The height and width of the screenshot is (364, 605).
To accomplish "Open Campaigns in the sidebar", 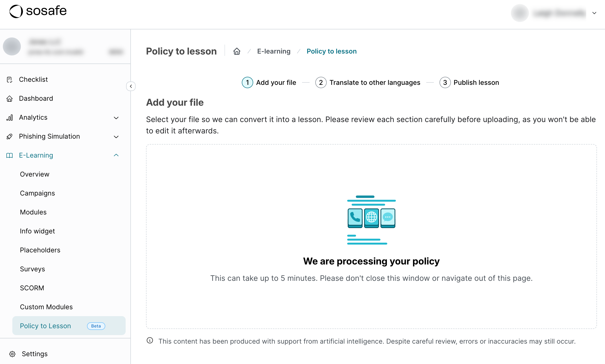I will point(37,193).
